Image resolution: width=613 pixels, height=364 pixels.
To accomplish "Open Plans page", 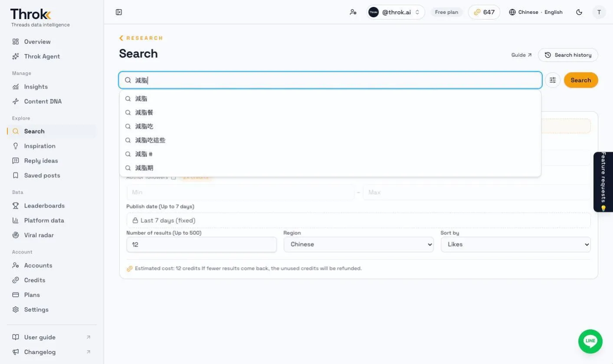I will pyautogui.click(x=52, y=295).
